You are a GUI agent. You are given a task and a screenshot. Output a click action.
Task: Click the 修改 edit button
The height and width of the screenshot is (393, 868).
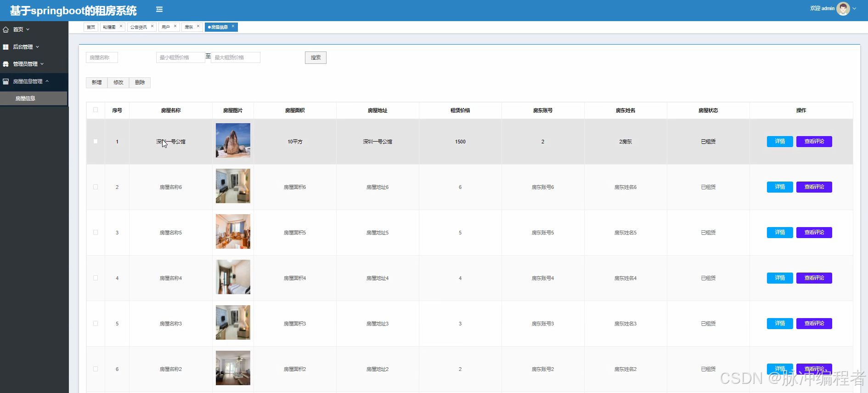[x=118, y=82]
